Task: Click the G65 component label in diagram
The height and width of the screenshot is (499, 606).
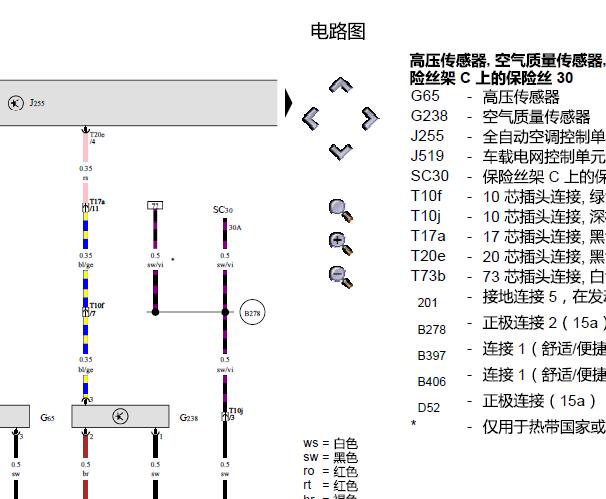Action: tap(48, 417)
